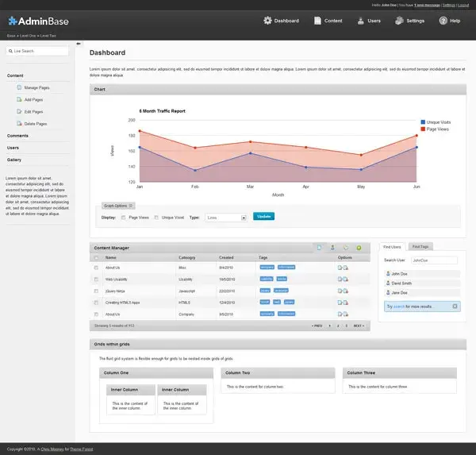Expand the Users section in sidebar
The image size is (476, 455).
pos(13,148)
